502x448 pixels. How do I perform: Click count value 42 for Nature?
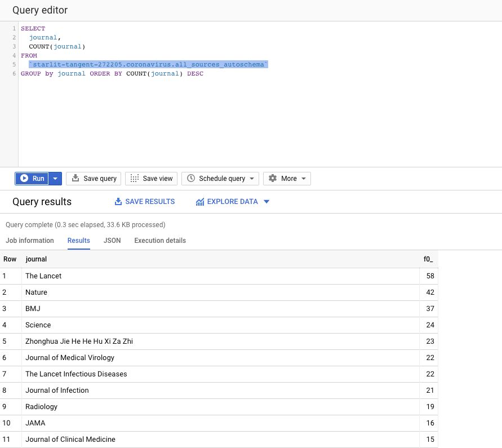430,292
